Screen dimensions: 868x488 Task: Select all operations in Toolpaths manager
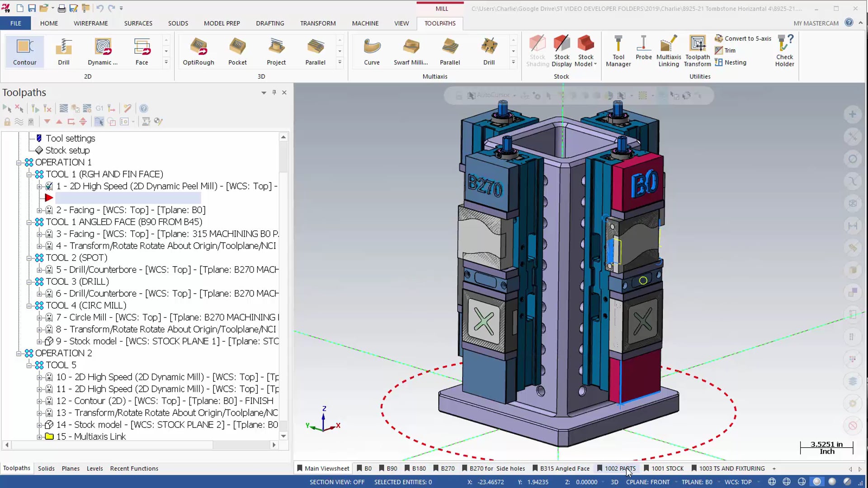click(7, 108)
